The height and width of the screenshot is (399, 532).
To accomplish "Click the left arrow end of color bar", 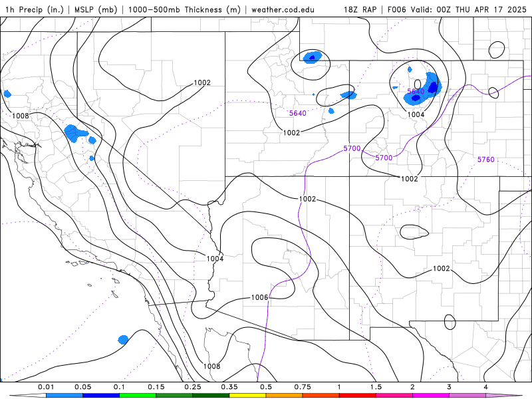I will (x=27, y=396).
